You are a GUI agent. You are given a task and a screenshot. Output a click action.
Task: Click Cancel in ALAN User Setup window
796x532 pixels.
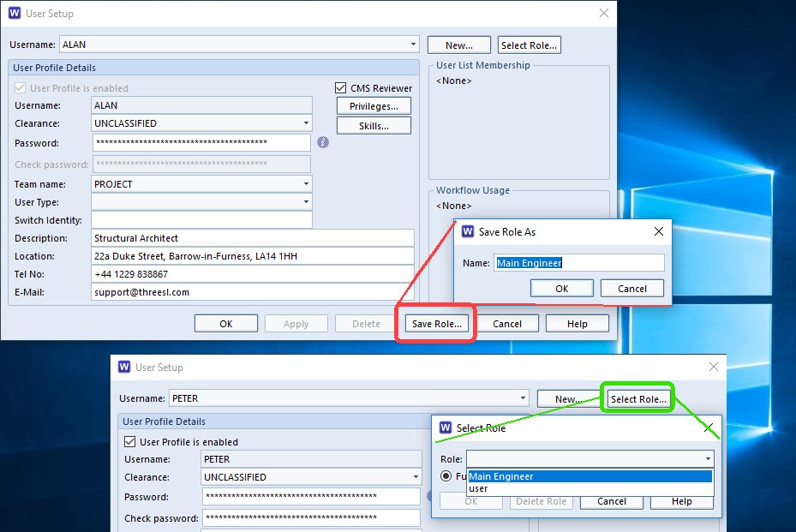(507, 324)
